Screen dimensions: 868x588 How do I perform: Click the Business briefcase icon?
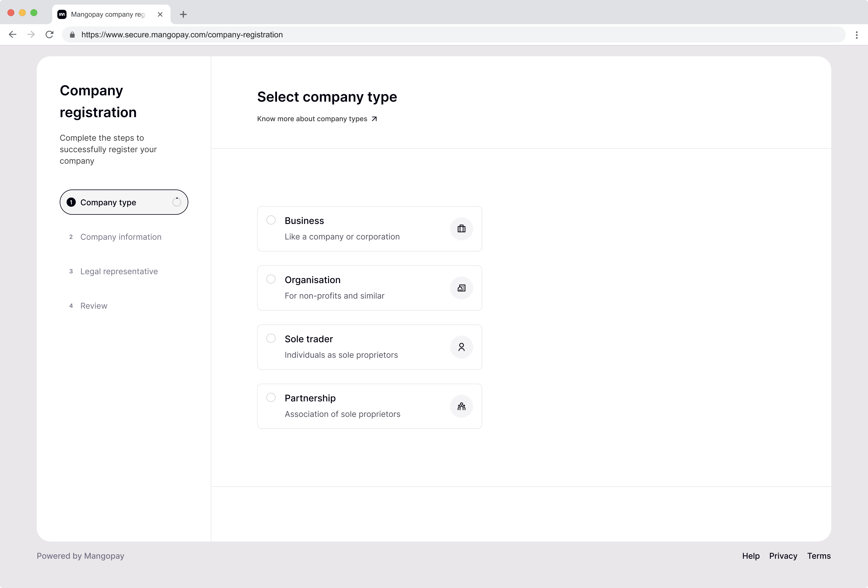[x=461, y=229]
